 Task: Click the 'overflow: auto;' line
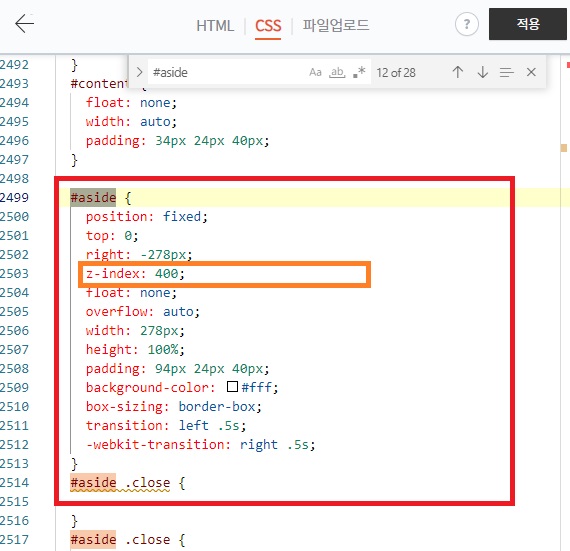142,311
